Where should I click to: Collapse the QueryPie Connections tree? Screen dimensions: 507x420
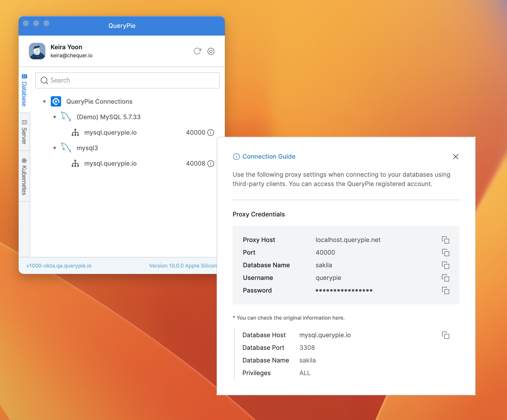[x=44, y=102]
